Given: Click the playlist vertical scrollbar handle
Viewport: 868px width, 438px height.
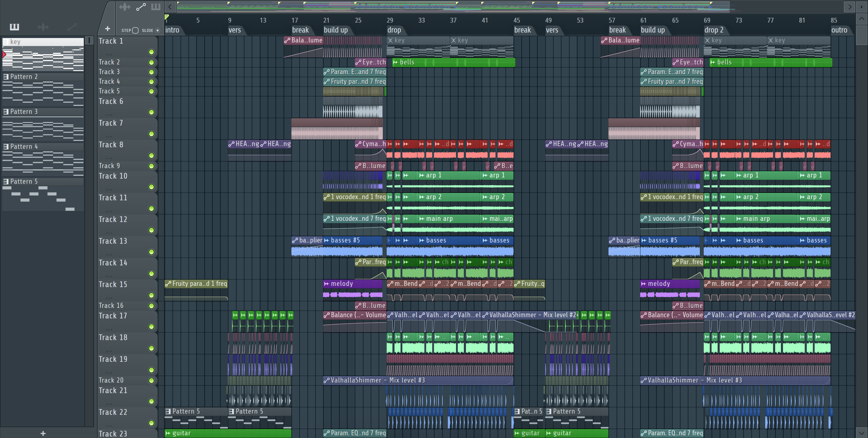Looking at the screenshot, I should click(x=862, y=35).
